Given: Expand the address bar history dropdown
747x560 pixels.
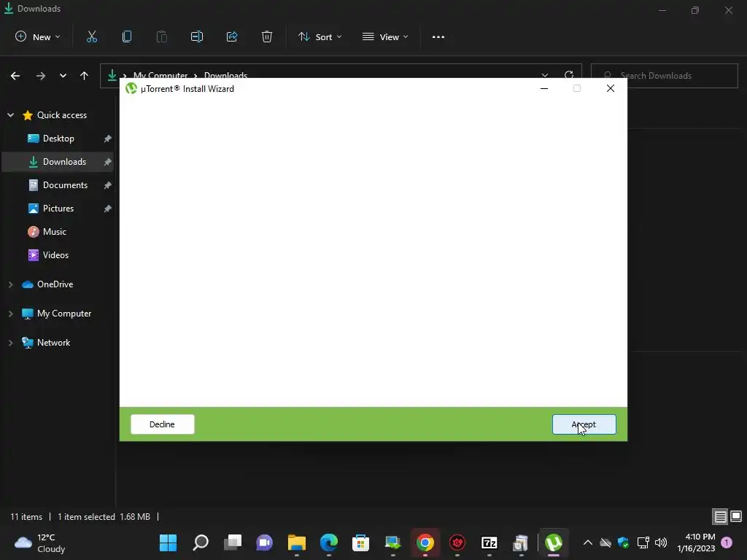Looking at the screenshot, I should (x=544, y=75).
